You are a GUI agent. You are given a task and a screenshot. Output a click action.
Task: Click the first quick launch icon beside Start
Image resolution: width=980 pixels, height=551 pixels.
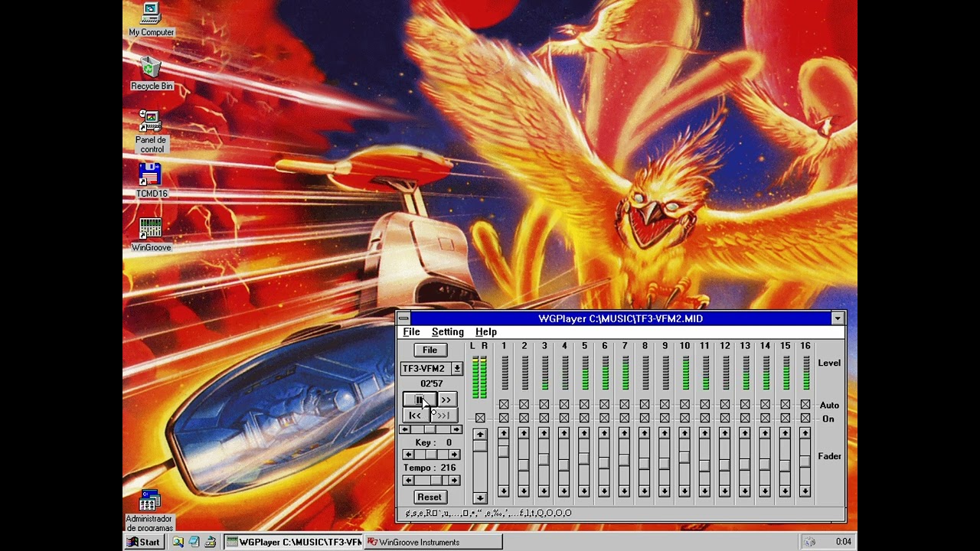tap(178, 542)
